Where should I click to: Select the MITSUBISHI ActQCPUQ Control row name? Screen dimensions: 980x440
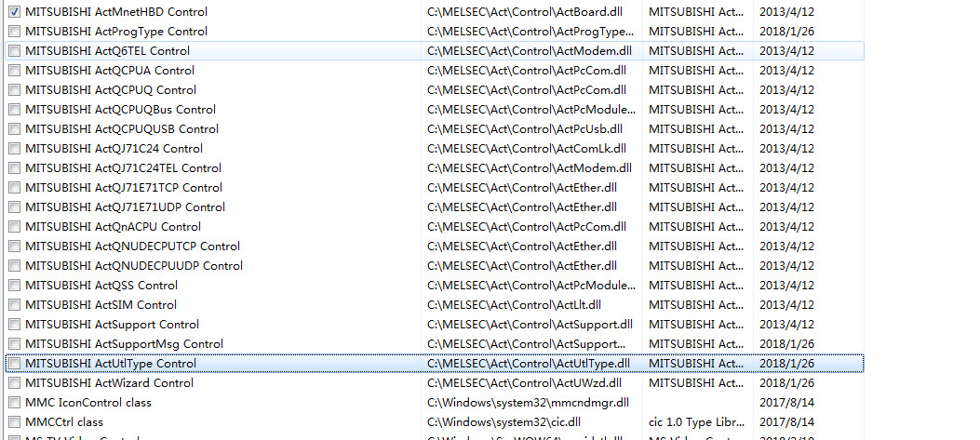[x=111, y=90]
